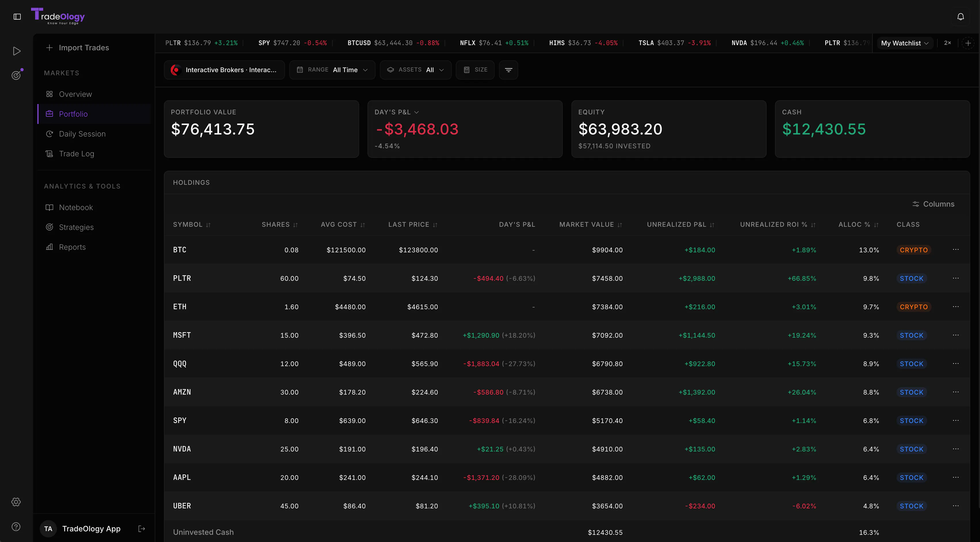
Task: Open the Range All Time dropdown
Action: click(x=332, y=70)
